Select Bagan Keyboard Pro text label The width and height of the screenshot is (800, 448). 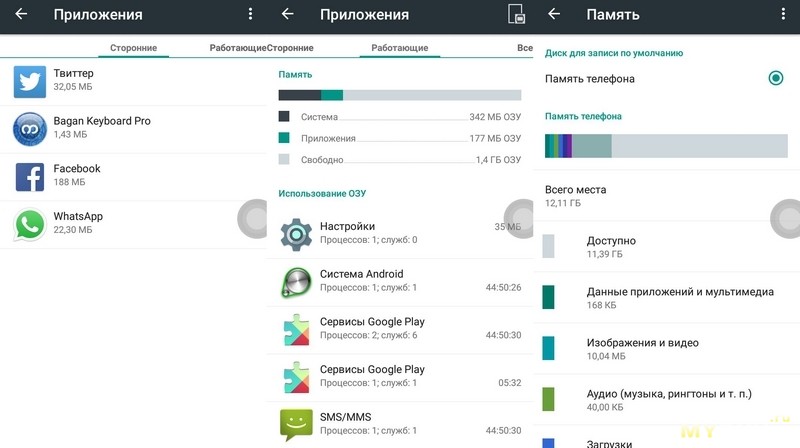point(102,121)
